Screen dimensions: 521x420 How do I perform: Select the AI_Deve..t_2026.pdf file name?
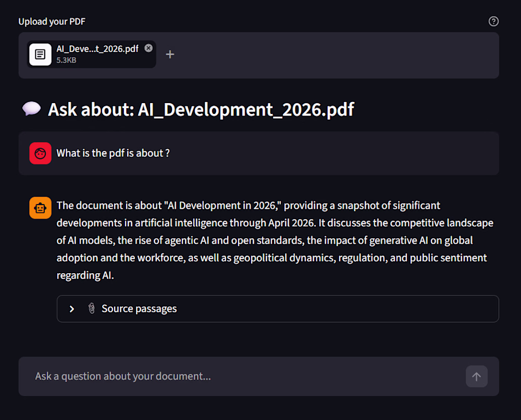click(x=97, y=49)
